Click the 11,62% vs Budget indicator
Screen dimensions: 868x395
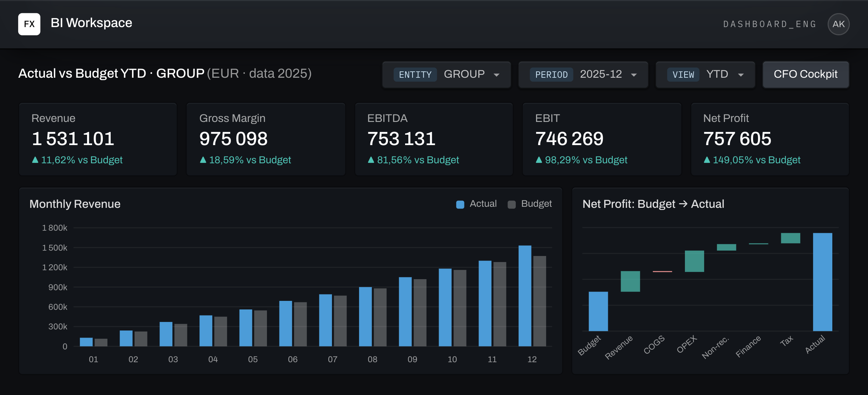pos(77,160)
